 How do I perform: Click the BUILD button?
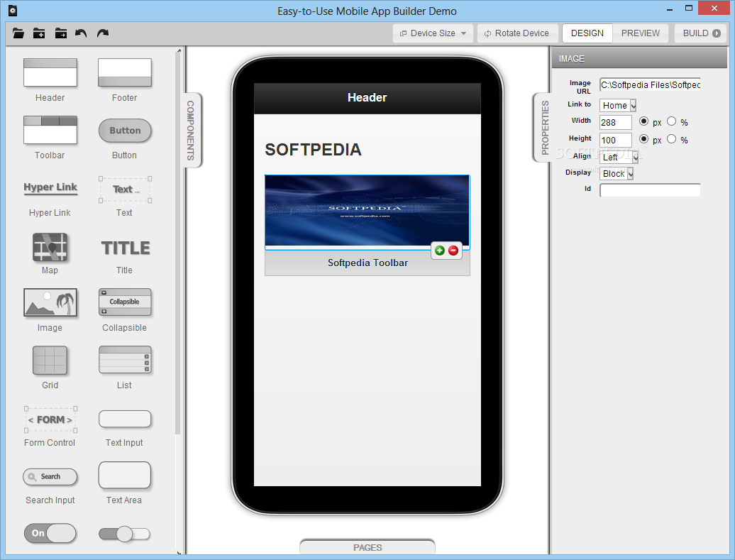(x=701, y=33)
